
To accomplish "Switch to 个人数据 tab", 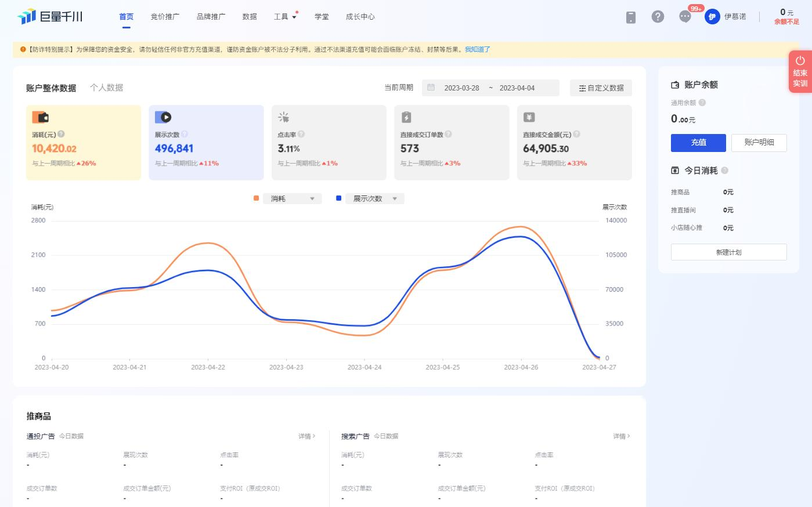I will [106, 88].
